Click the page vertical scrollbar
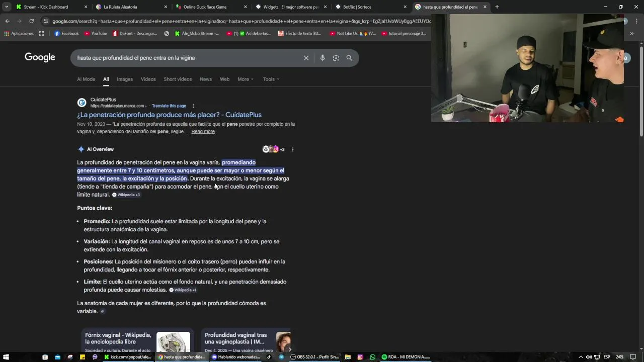The height and width of the screenshot is (362, 644). (x=641, y=90)
